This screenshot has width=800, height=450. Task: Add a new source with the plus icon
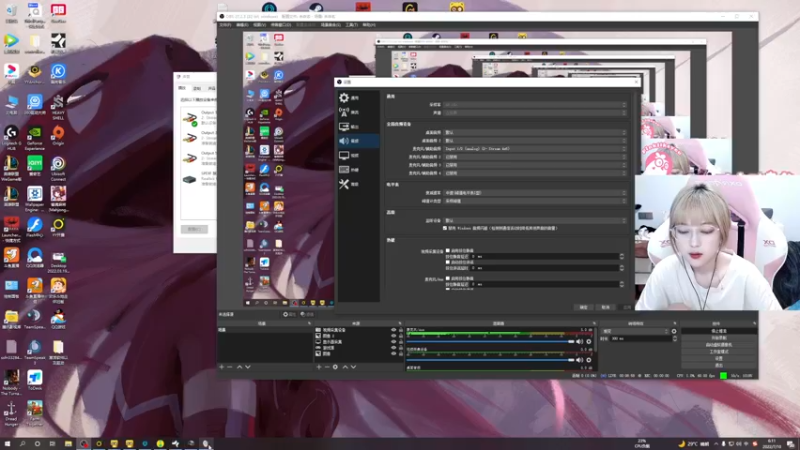click(319, 367)
